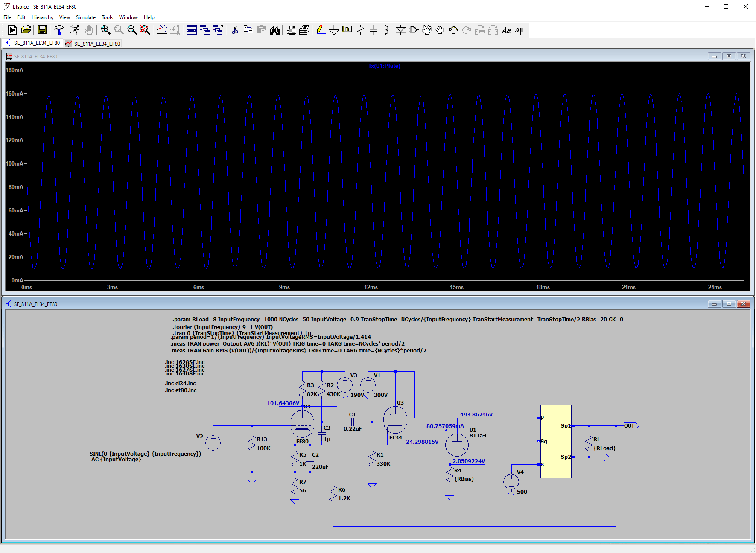The width and height of the screenshot is (756, 553).
Task: Click the Pan magnifier icon
Action: (x=119, y=30)
